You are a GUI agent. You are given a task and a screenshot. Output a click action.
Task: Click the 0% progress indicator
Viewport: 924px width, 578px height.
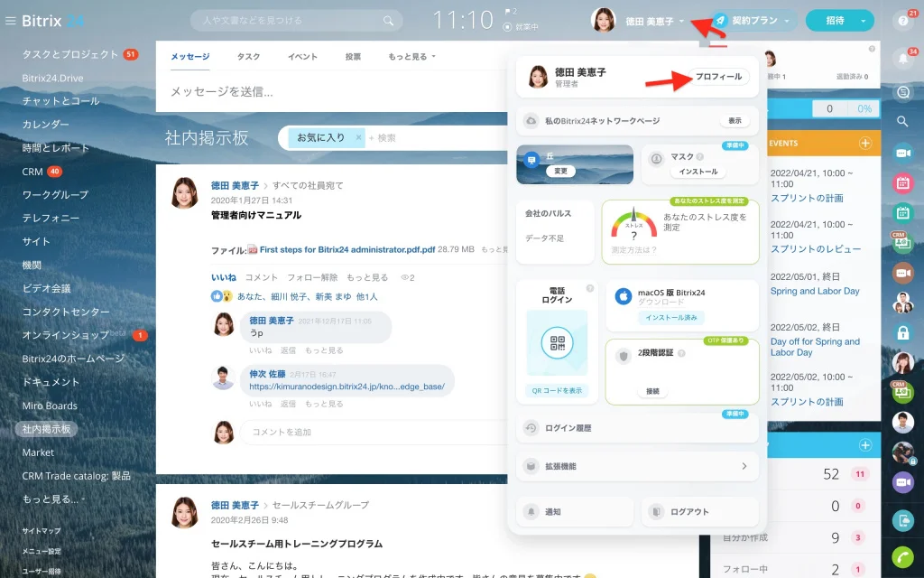tap(864, 108)
